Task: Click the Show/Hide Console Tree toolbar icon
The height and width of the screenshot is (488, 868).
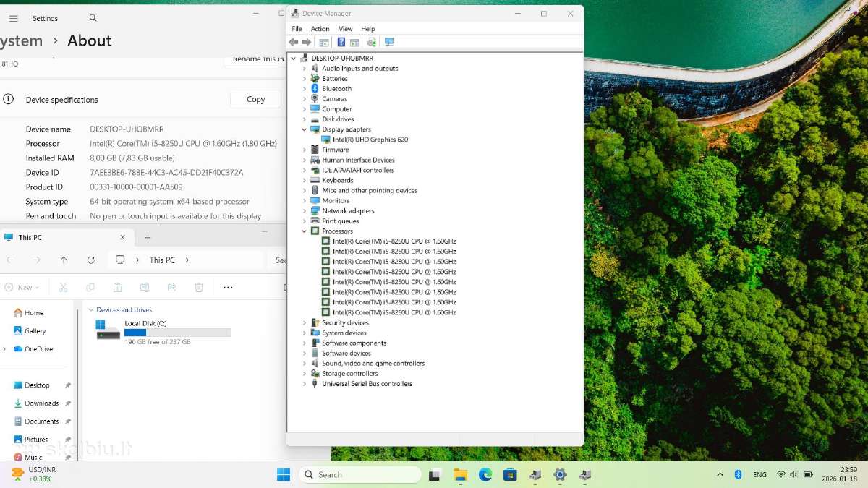Action: click(324, 42)
